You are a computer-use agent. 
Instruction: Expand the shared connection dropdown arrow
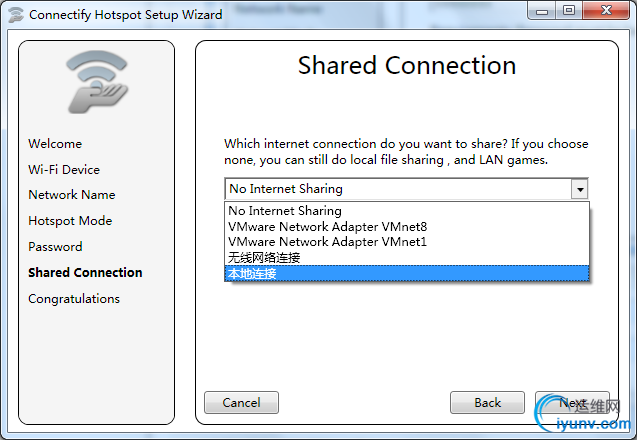click(580, 189)
